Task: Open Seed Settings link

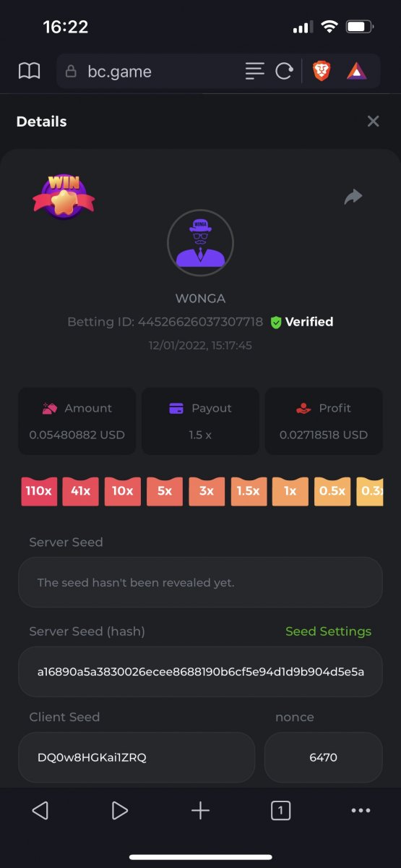Action: tap(328, 631)
